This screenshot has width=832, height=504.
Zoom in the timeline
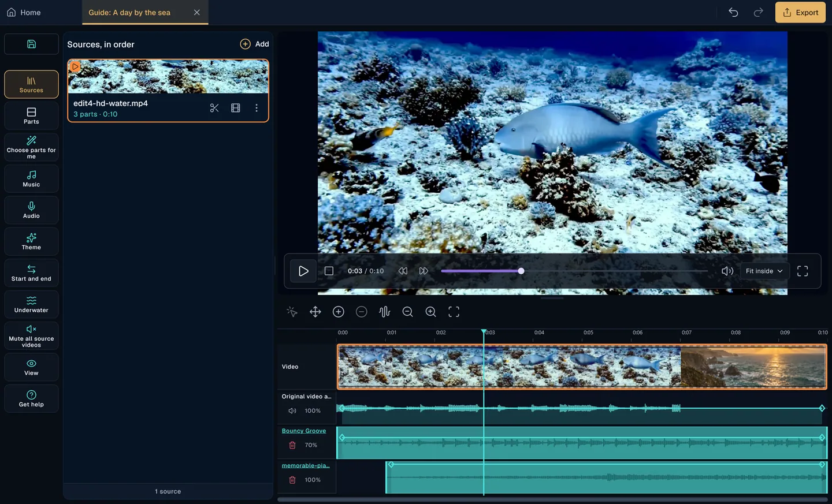(431, 312)
